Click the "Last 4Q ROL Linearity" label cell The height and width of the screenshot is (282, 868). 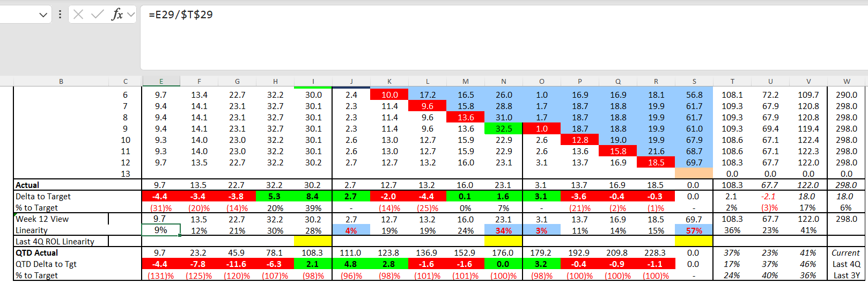61,242
